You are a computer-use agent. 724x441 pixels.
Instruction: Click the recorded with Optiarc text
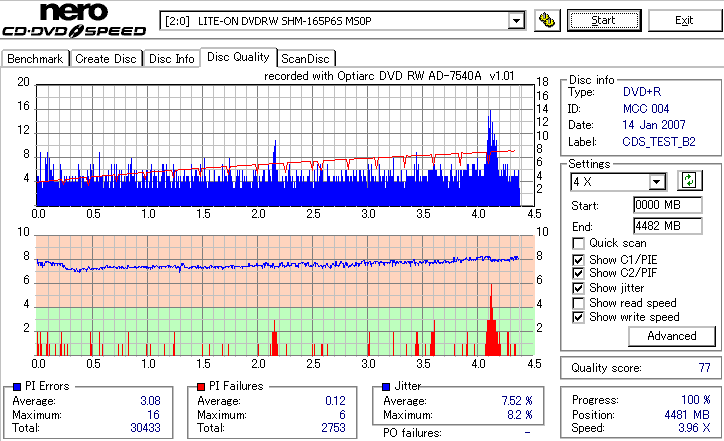389,76
